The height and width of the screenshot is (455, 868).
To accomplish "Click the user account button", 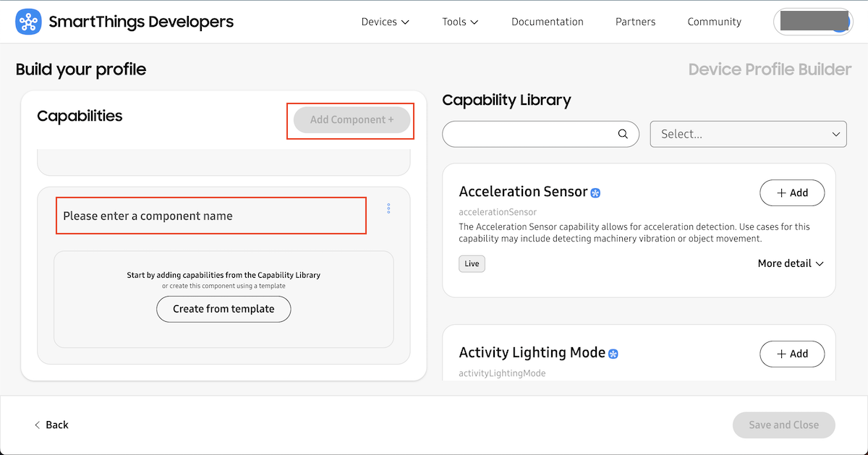I will click(x=813, y=22).
